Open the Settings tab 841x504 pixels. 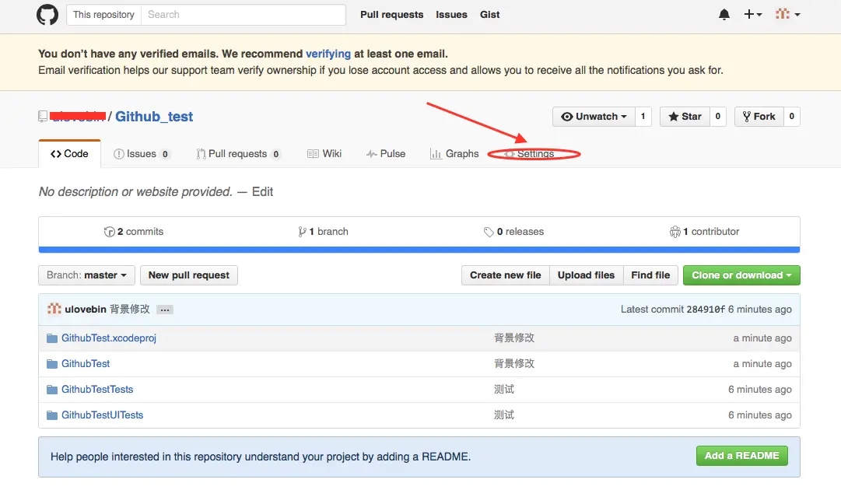(x=529, y=154)
